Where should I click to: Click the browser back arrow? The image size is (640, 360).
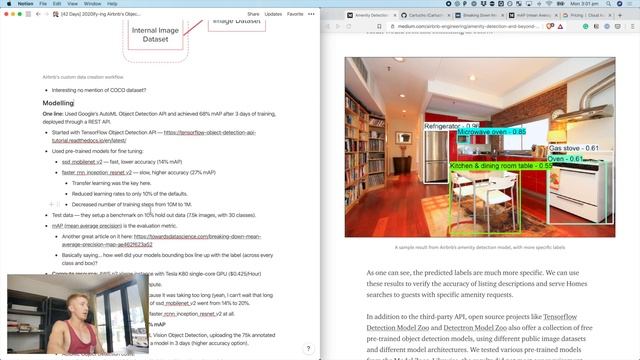coord(327,27)
